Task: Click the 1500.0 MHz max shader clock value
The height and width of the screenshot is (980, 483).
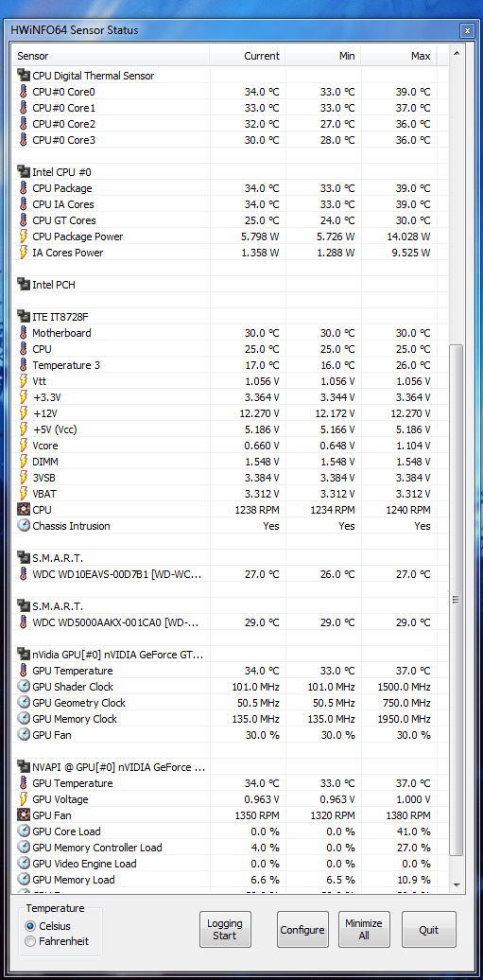Action: pyautogui.click(x=405, y=687)
